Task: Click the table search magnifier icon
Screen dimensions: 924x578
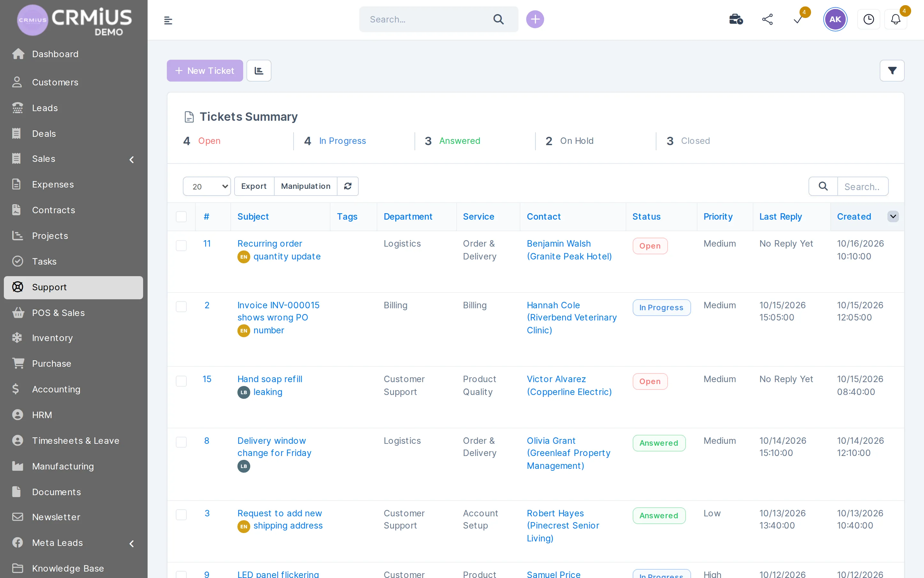Action: (x=823, y=186)
